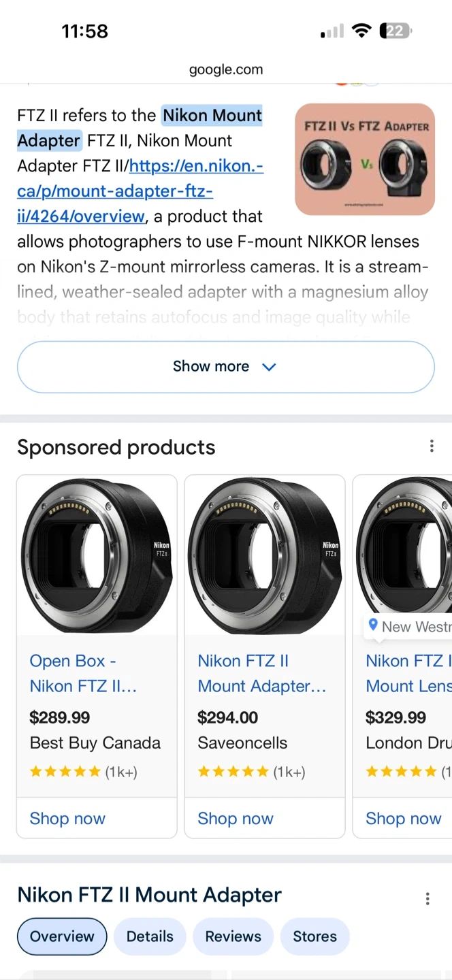Tap Shop now for London Drugs listing
The image size is (452, 980).
(403, 819)
